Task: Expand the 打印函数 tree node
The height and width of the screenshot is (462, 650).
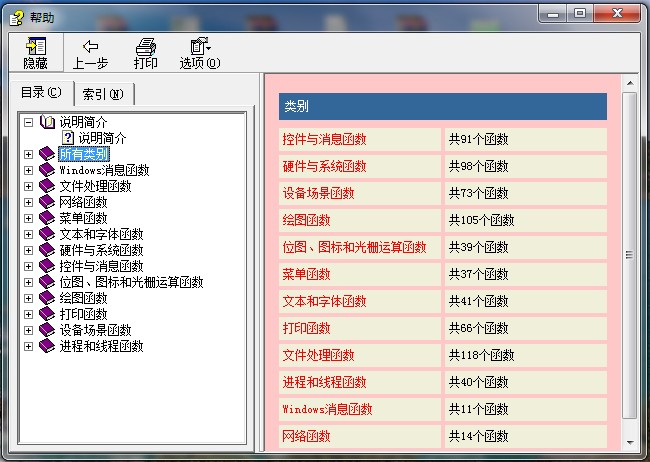Action: pyautogui.click(x=28, y=314)
